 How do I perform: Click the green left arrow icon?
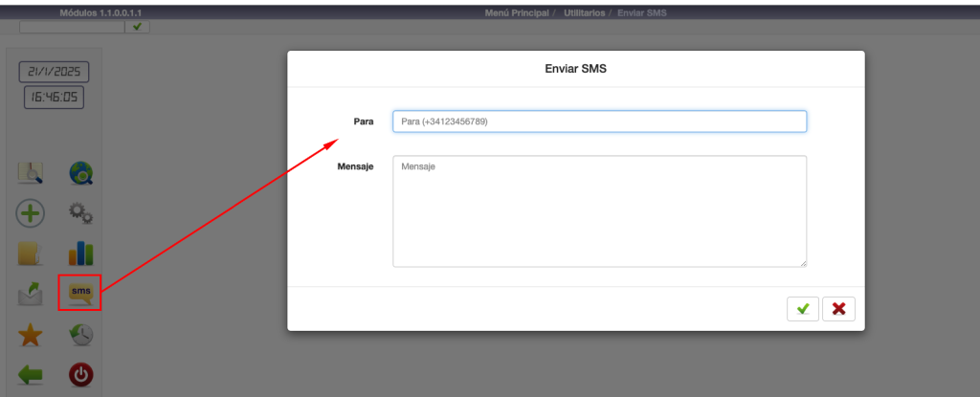tap(31, 375)
